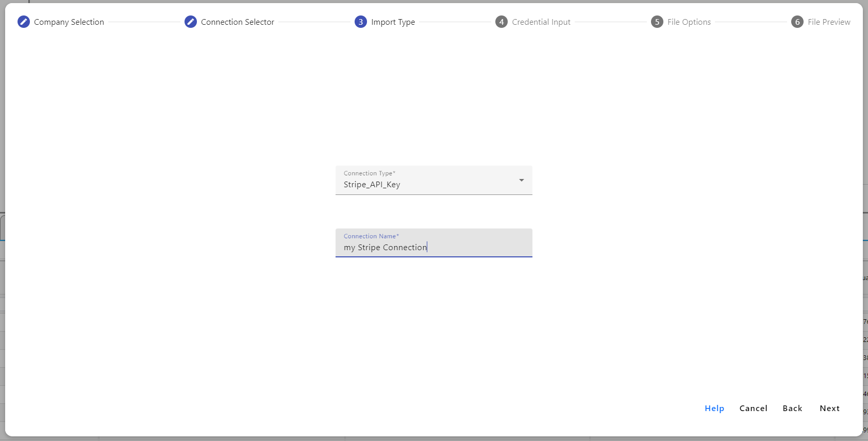Viewport: 868px width, 441px height.
Task: Click the Back button
Action: (792, 408)
